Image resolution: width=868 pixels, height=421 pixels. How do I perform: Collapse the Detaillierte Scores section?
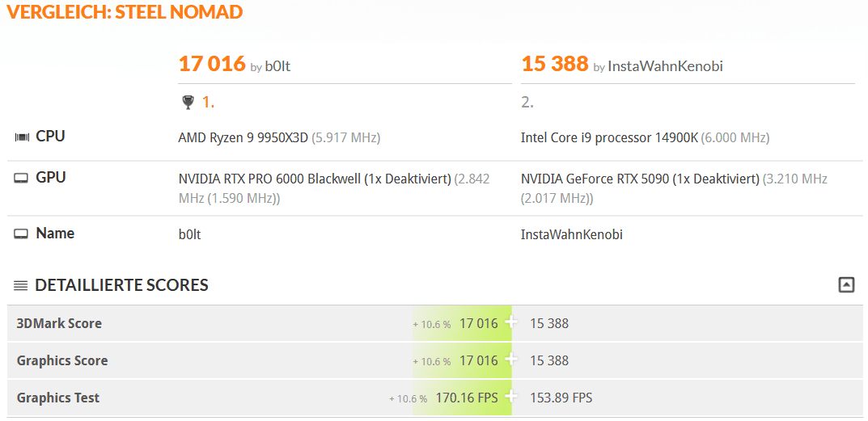pos(846,284)
